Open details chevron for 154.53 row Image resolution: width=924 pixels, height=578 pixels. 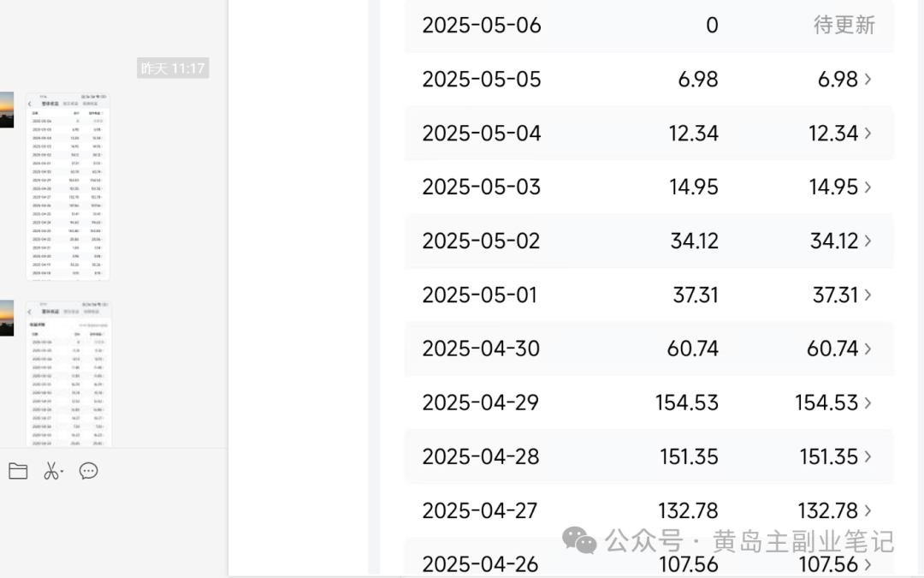[868, 402]
